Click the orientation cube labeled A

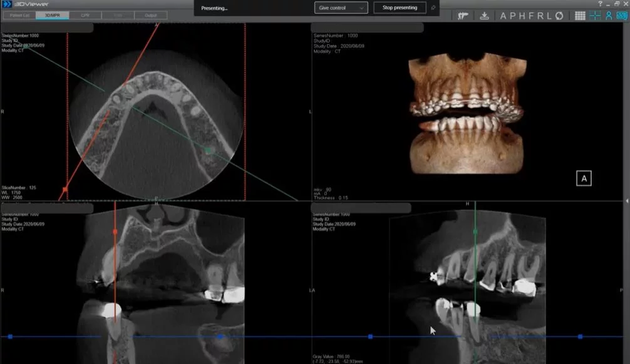[584, 178]
